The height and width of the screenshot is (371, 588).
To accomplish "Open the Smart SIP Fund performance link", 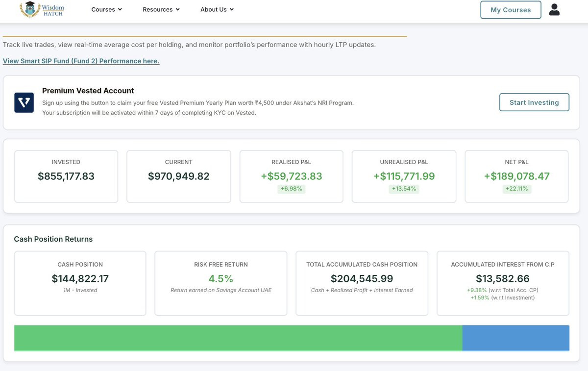I will pos(81,61).
